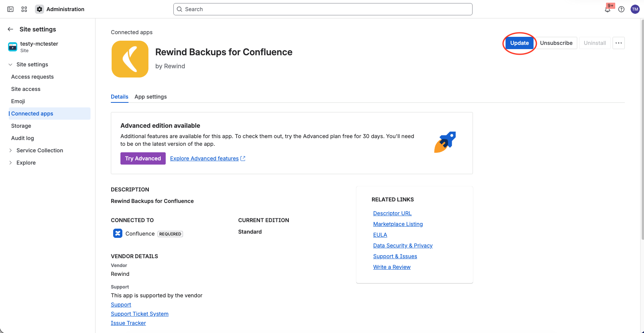Click the Connected apps breadcrumb
The height and width of the screenshot is (333, 644).
[x=132, y=32]
